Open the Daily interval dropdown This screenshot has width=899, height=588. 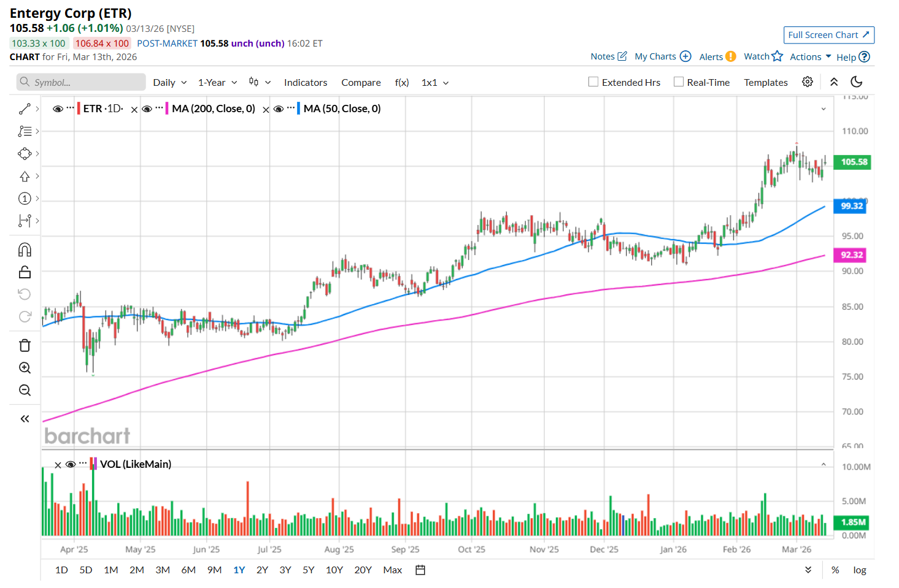click(169, 83)
